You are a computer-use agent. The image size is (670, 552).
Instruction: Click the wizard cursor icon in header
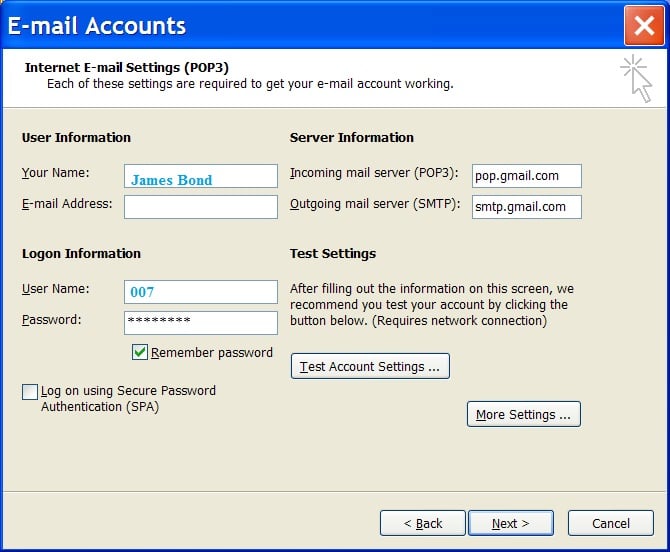(x=637, y=78)
